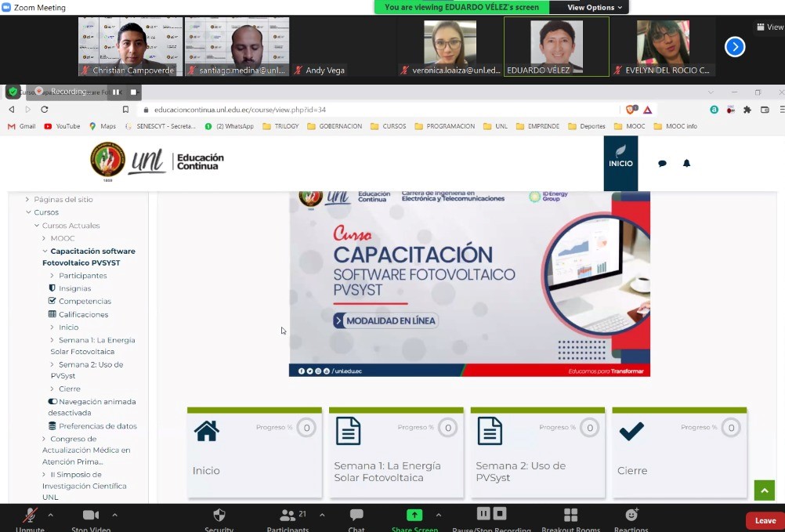Toggle Navegación animada desactivada switch

pos(52,401)
